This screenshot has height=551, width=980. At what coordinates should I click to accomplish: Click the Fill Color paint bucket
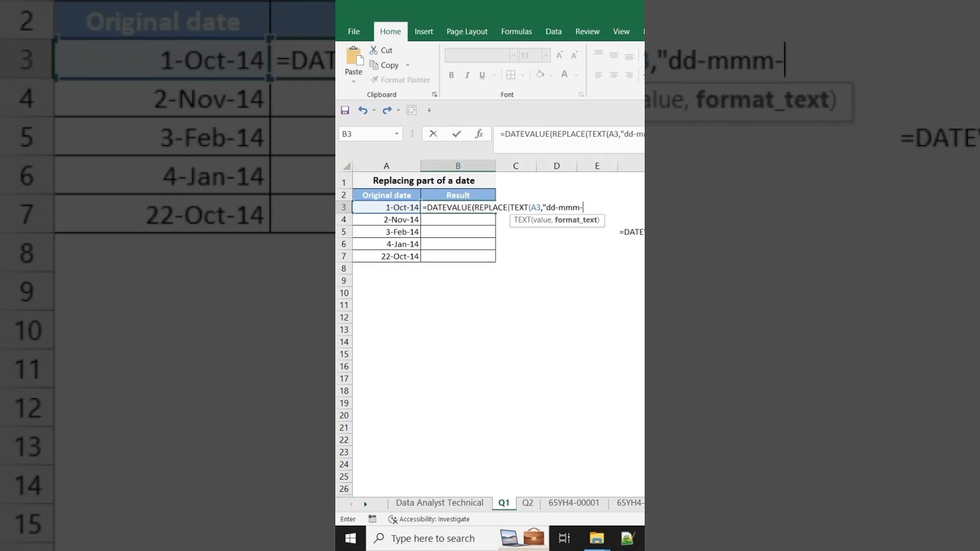point(540,74)
